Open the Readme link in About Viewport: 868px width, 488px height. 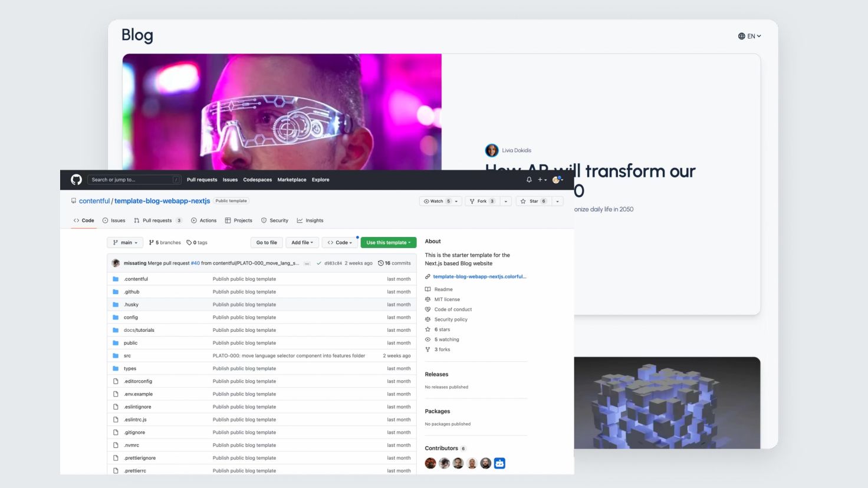coord(443,289)
